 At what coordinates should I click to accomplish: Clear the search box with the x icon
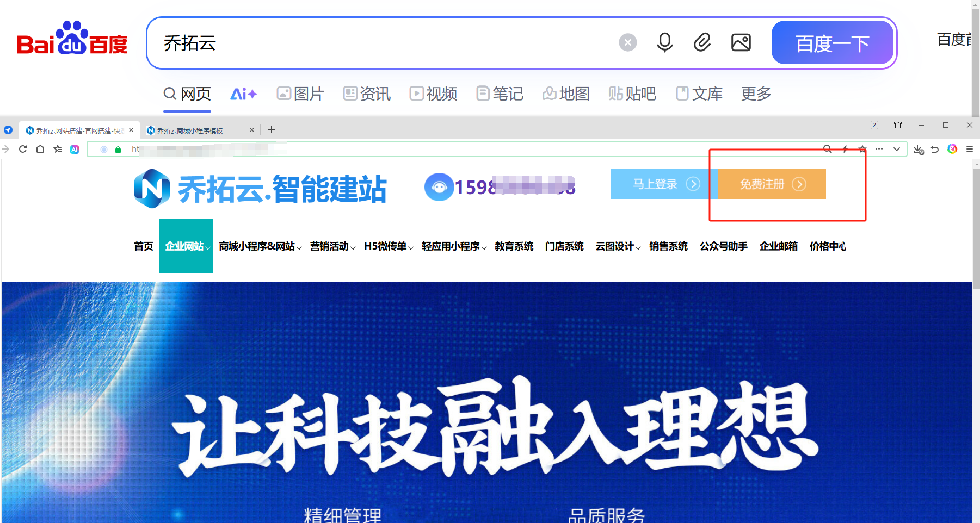(x=628, y=42)
